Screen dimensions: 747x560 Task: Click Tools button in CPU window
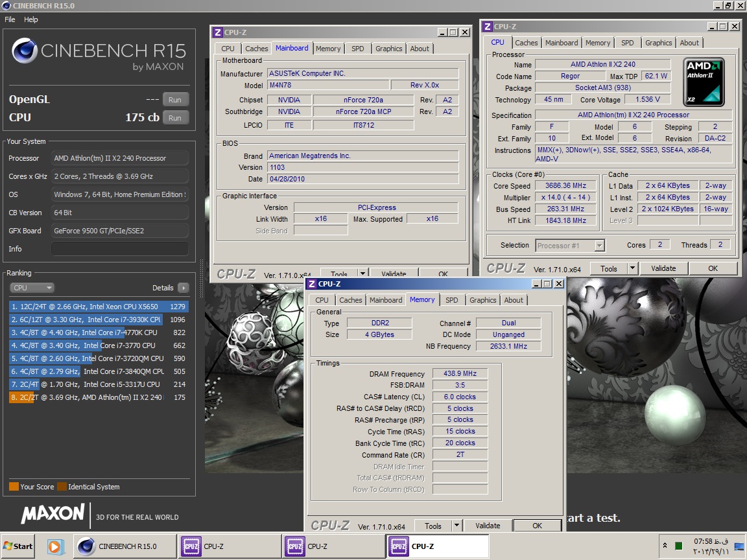(608, 268)
